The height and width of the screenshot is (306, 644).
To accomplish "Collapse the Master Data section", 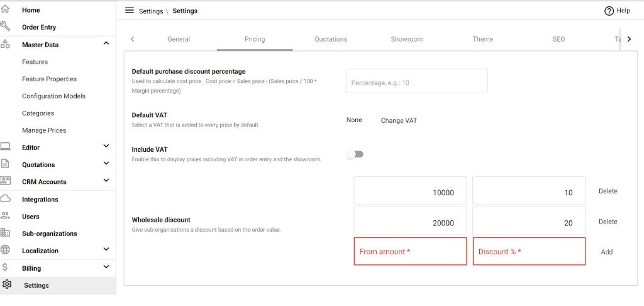I will tap(106, 43).
